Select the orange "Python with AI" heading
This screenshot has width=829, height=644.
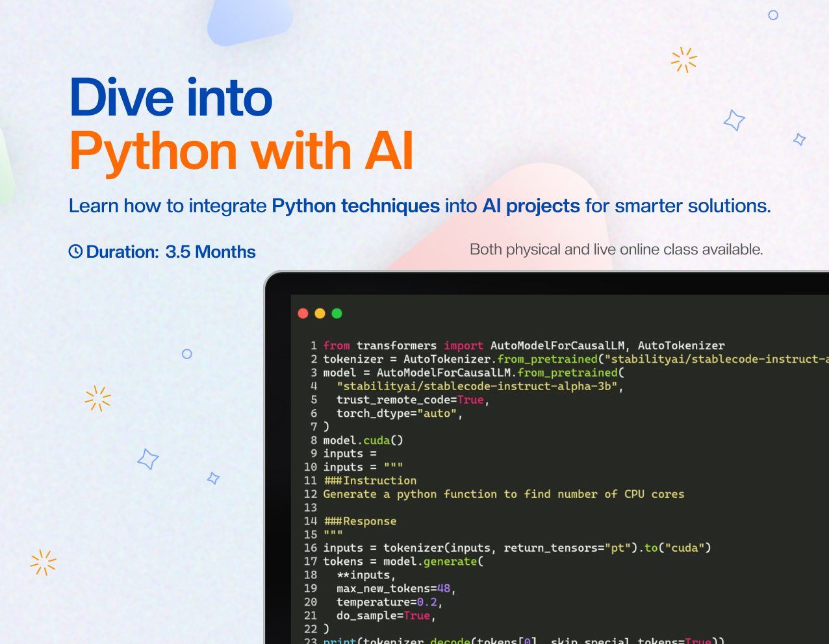(x=241, y=151)
